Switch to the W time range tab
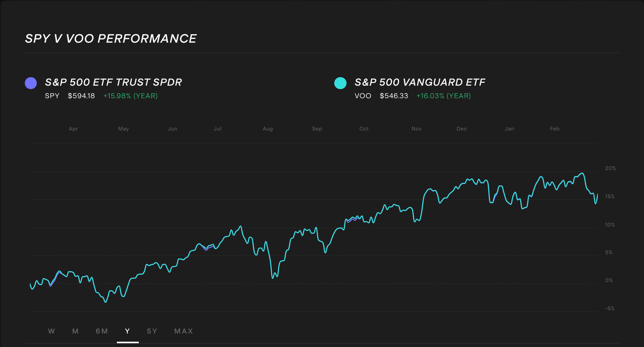The height and width of the screenshot is (347, 644). pyautogui.click(x=52, y=331)
